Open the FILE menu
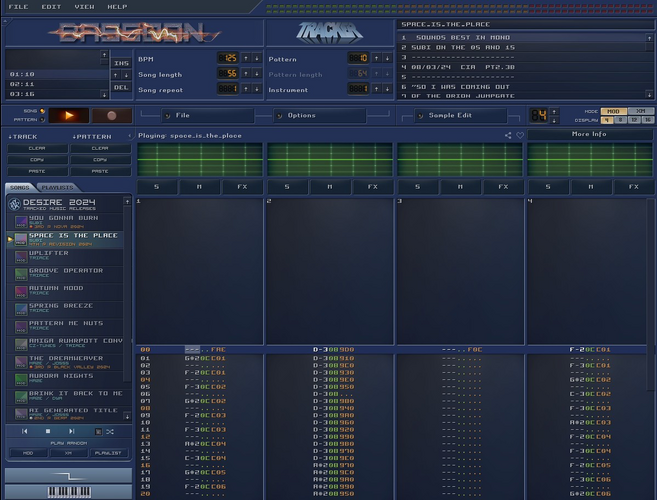The image size is (657, 500). coord(18,7)
